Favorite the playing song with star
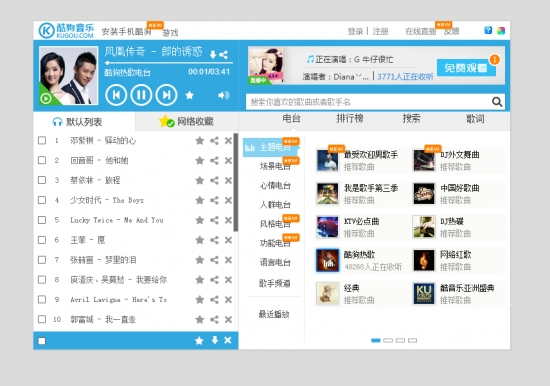Screen dimensions: 550x386 click(x=189, y=95)
